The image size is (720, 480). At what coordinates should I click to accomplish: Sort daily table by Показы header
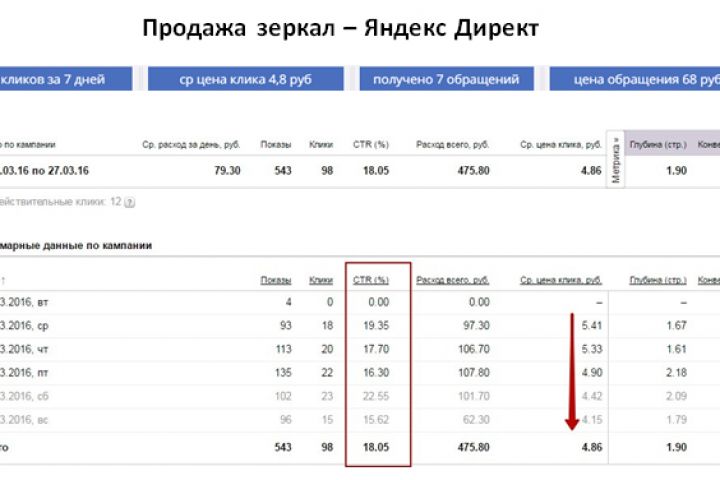(x=276, y=280)
